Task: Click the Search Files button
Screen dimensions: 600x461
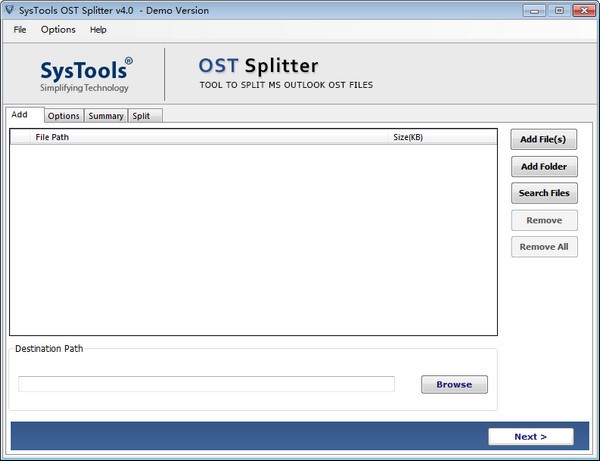Action: (x=544, y=193)
